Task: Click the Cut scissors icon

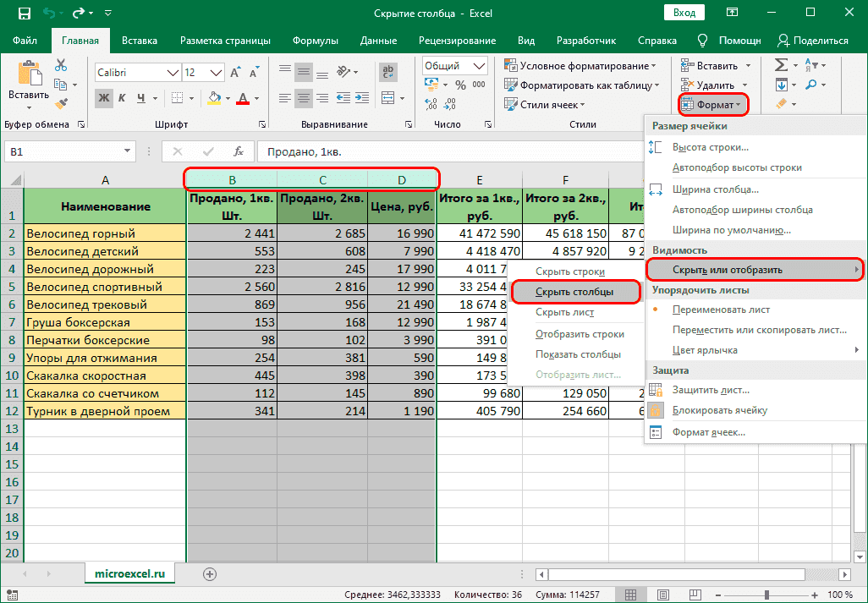Action: [61, 65]
